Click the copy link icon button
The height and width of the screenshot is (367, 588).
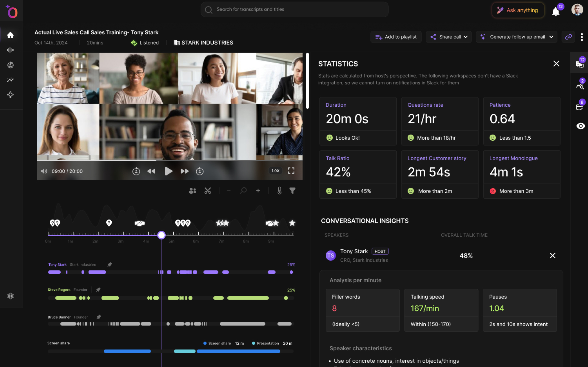pyautogui.click(x=568, y=37)
